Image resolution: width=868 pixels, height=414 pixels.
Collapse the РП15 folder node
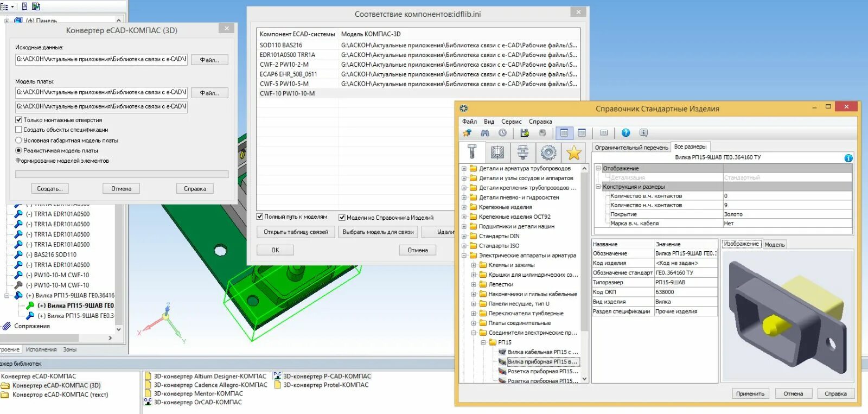click(x=483, y=342)
